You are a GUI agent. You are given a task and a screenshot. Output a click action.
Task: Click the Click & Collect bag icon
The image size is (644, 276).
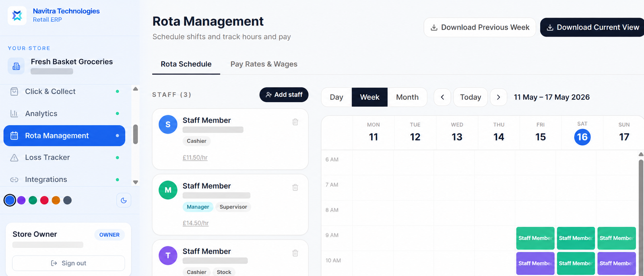click(x=14, y=91)
